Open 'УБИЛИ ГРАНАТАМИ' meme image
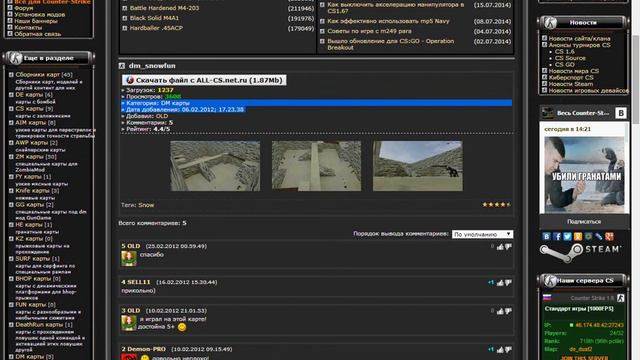Screen dimensions: 640x360 click(x=584, y=175)
